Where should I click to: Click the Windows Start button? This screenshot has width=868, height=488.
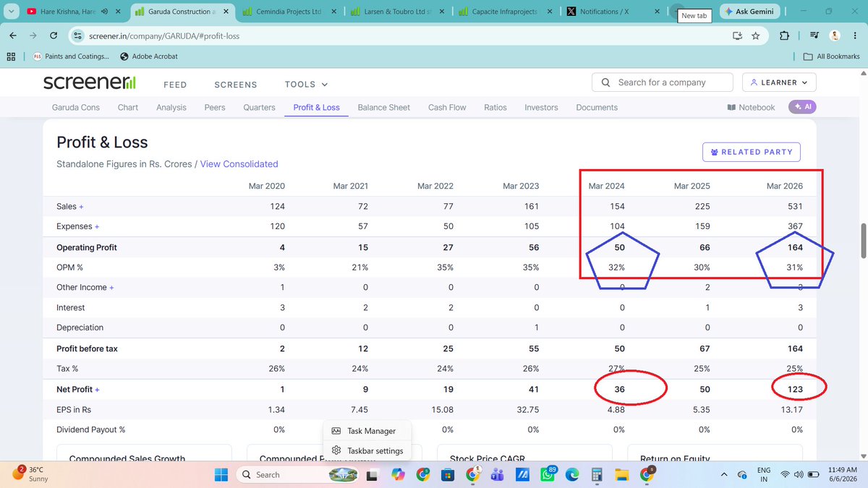tap(221, 474)
